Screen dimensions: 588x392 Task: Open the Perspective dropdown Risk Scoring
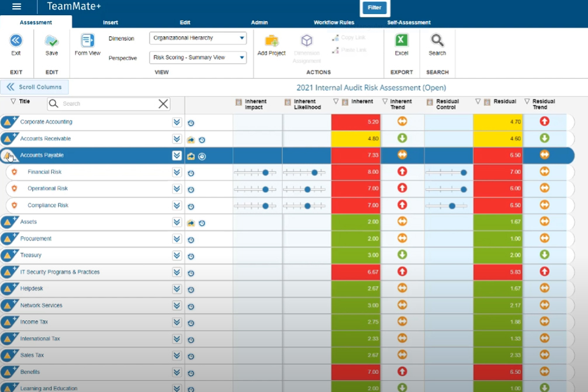pos(198,57)
